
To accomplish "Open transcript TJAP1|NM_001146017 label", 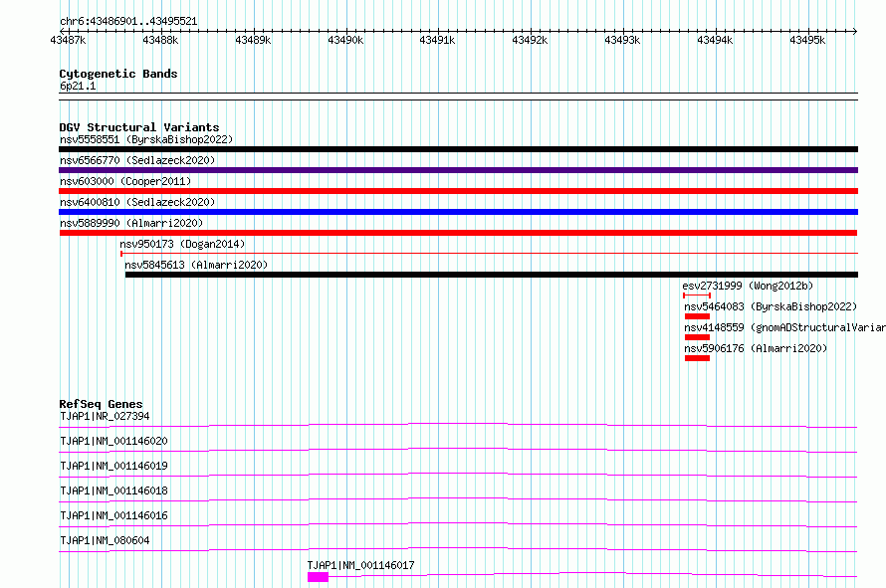I will point(360,565).
